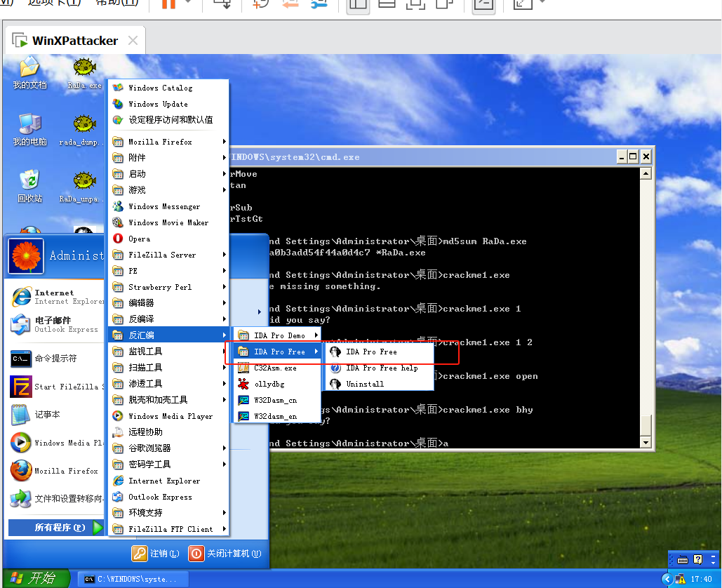Launch the Uninstall entry for IDA
Viewport: 722px width, 588px height.
(380, 384)
